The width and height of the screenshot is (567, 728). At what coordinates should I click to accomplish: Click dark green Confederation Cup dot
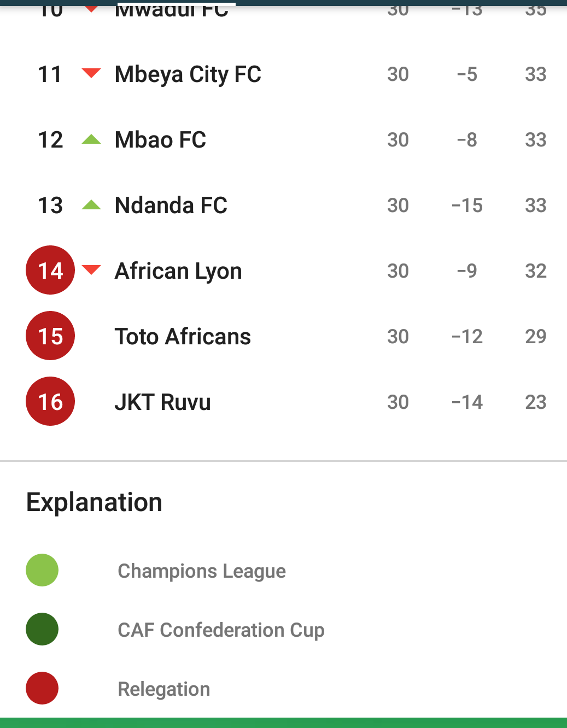(42, 629)
